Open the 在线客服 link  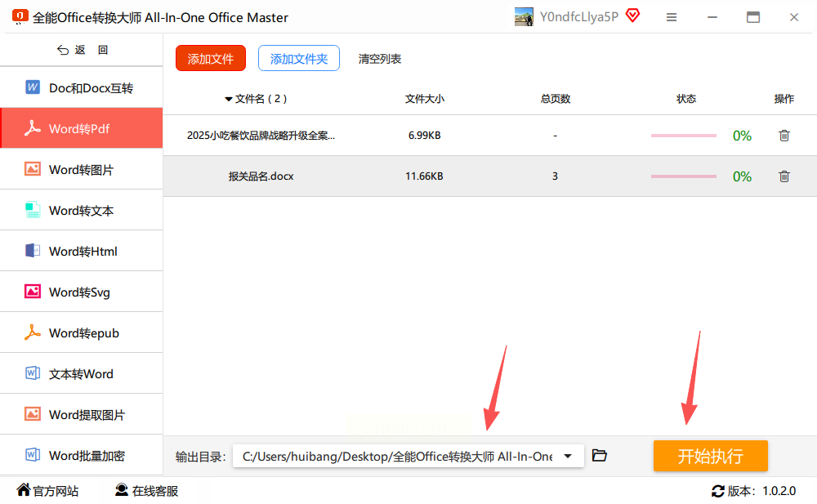coord(154,491)
